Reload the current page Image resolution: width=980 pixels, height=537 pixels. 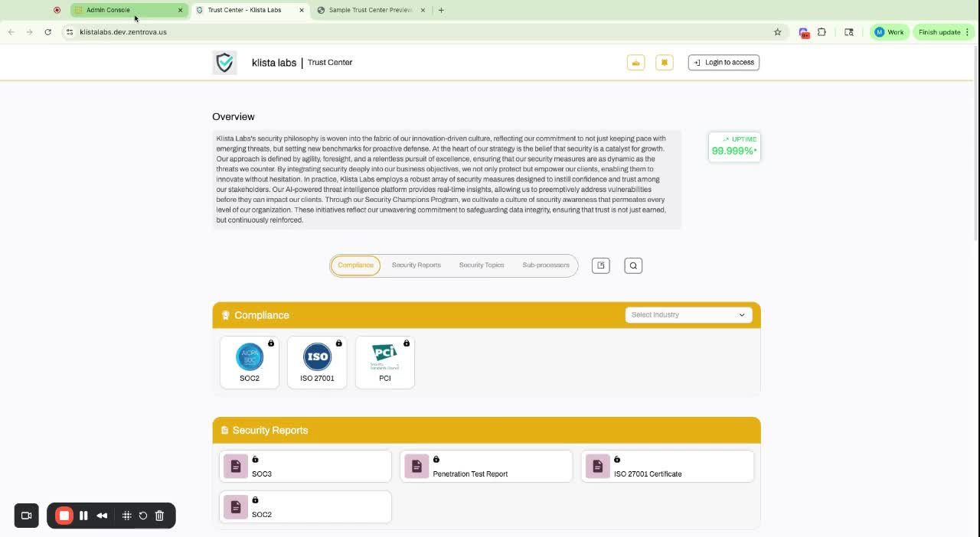[47, 32]
